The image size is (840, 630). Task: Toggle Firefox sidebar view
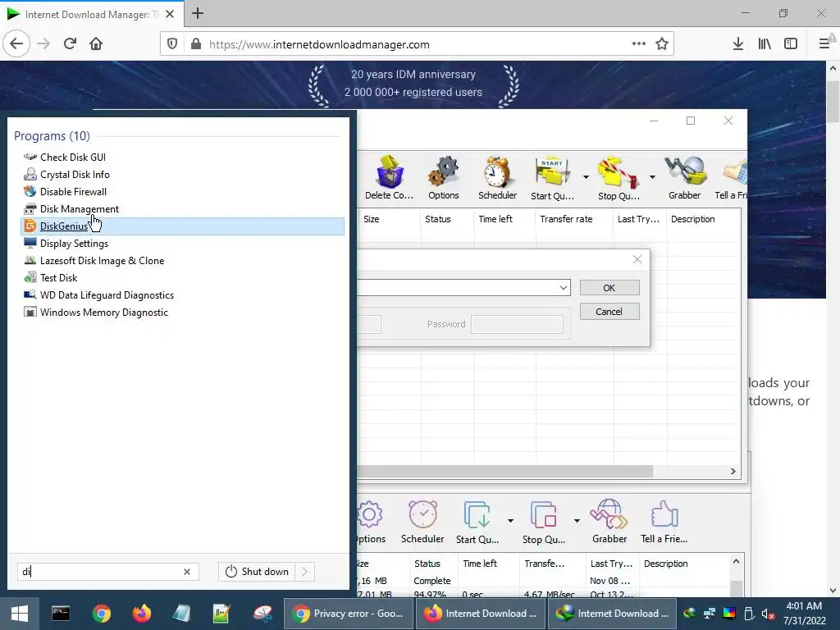[791, 44]
